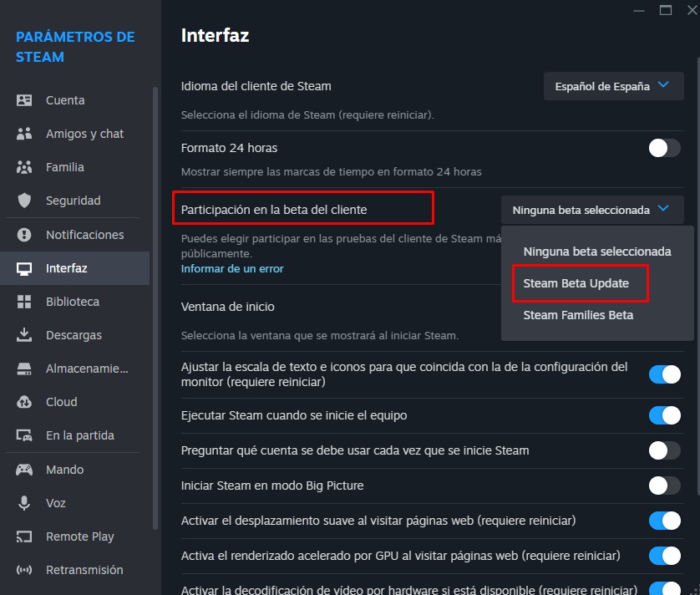Toggle GPU accelerated rendering for web pages
700x595 pixels.
664,556
